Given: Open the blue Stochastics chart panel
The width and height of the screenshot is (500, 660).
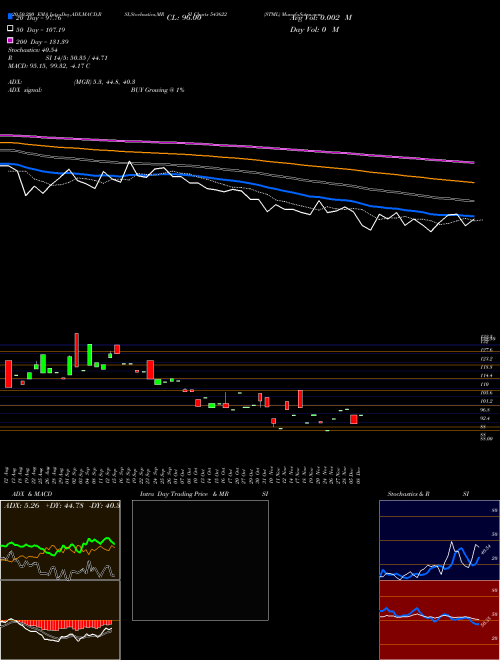Looking at the screenshot, I should (x=439, y=540).
